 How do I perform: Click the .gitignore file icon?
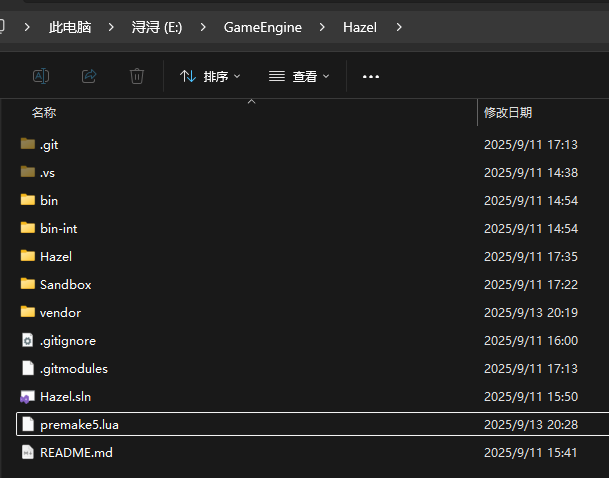[x=28, y=341]
